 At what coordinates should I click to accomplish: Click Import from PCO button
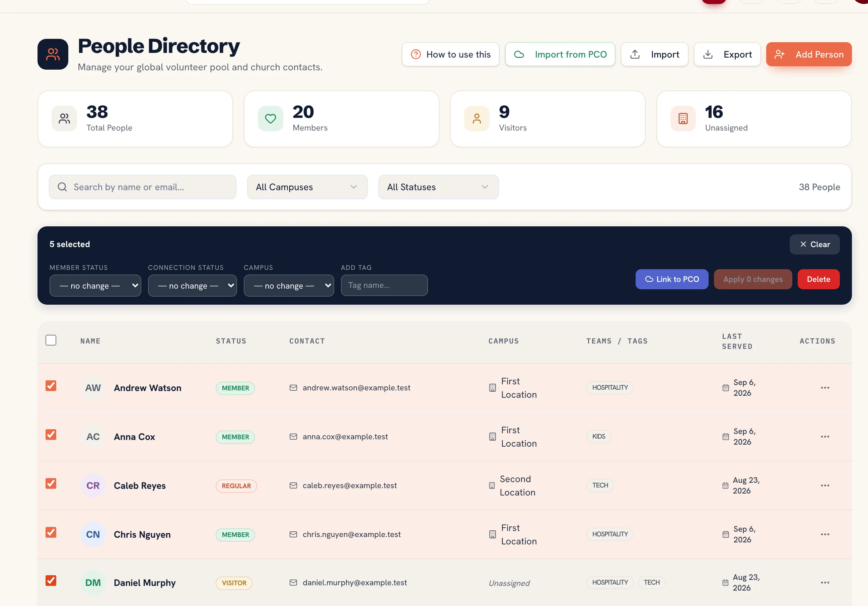click(x=560, y=55)
